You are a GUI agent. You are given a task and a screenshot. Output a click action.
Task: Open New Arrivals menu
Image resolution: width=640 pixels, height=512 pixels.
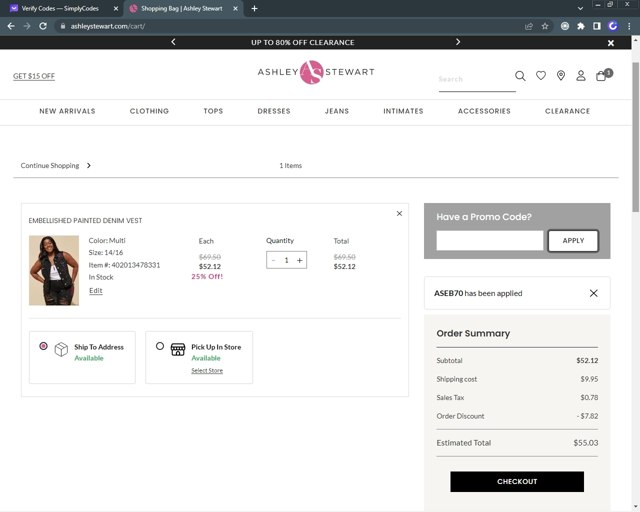[x=67, y=111]
